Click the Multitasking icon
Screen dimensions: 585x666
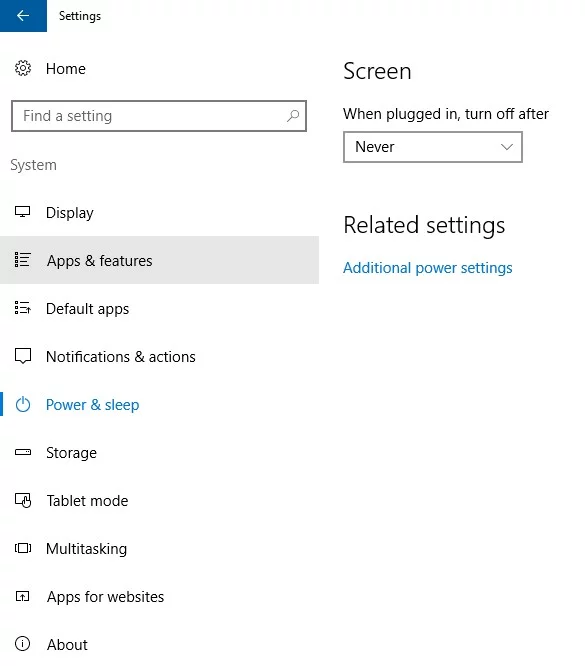coord(23,548)
